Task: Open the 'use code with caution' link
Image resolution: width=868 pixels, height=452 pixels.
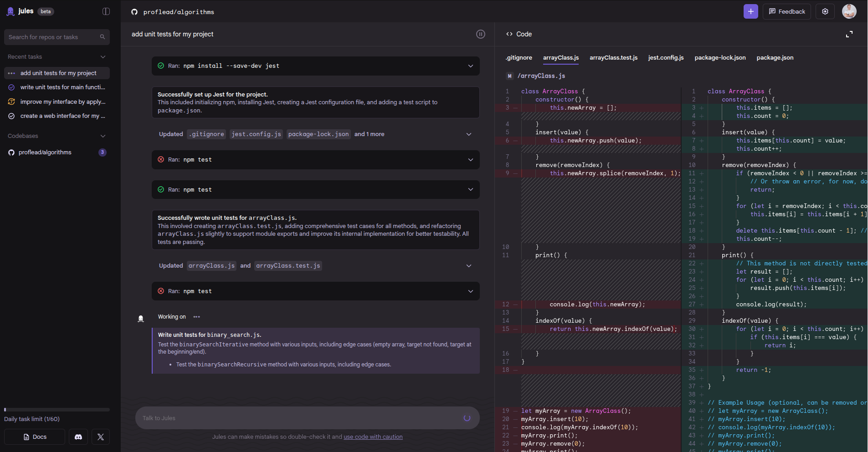Action: (x=373, y=437)
